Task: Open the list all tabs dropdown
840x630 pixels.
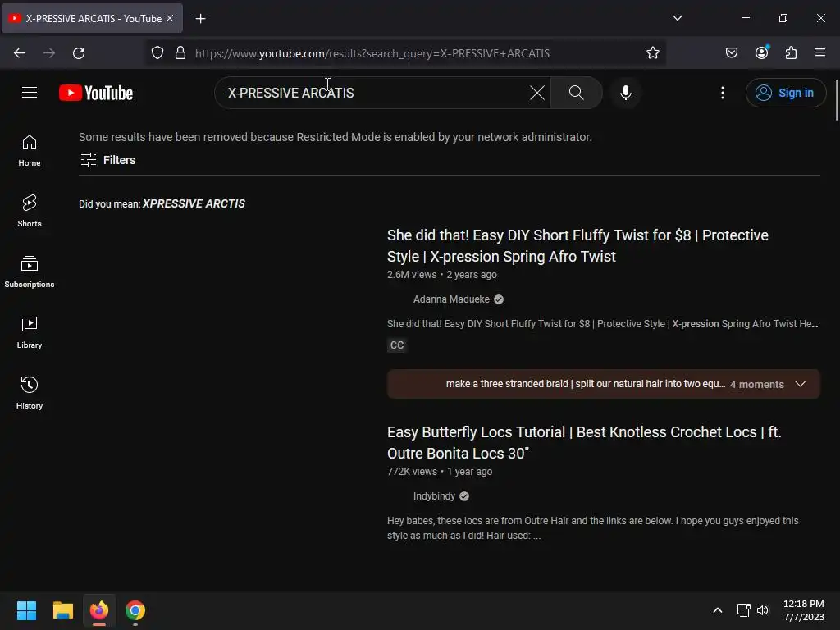Action: tap(677, 18)
